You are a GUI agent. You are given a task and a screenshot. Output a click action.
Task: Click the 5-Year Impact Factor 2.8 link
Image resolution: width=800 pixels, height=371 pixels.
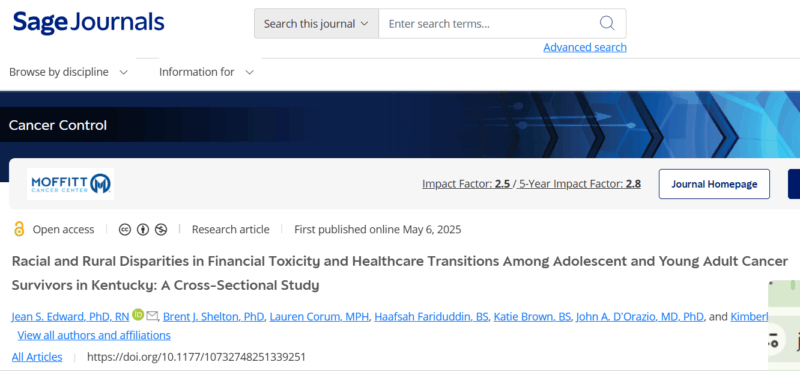[x=579, y=184]
